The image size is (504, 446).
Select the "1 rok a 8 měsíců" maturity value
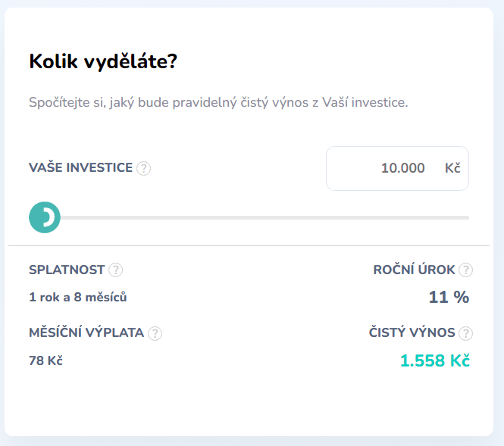click(x=77, y=298)
